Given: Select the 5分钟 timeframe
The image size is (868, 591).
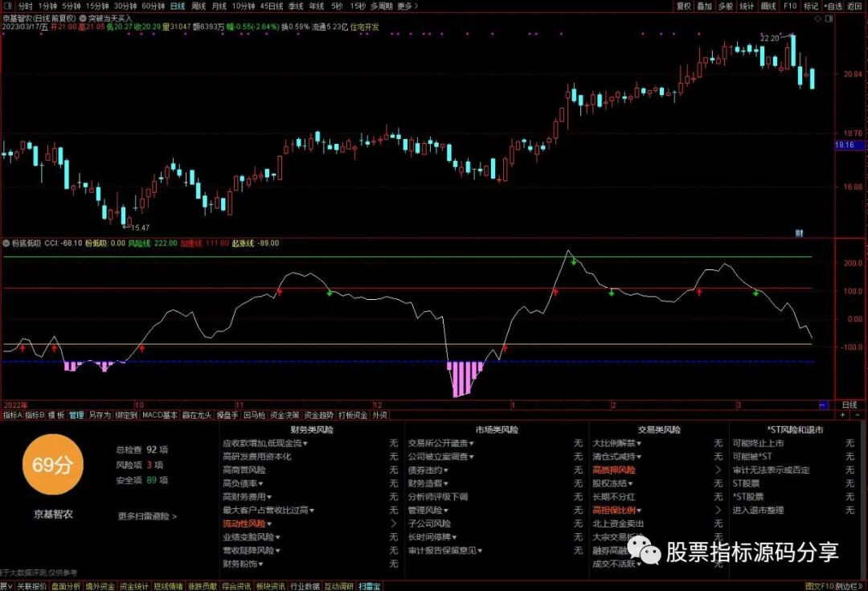Looking at the screenshot, I should [x=72, y=6].
